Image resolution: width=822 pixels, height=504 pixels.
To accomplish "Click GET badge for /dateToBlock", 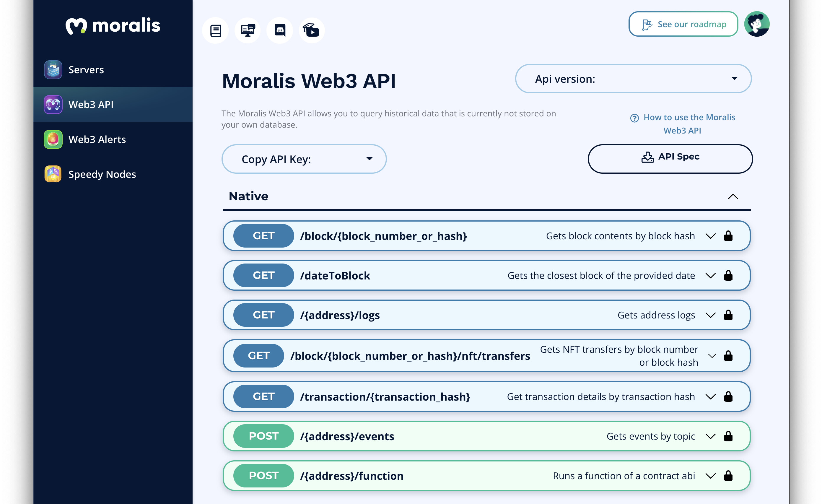I will click(x=263, y=275).
